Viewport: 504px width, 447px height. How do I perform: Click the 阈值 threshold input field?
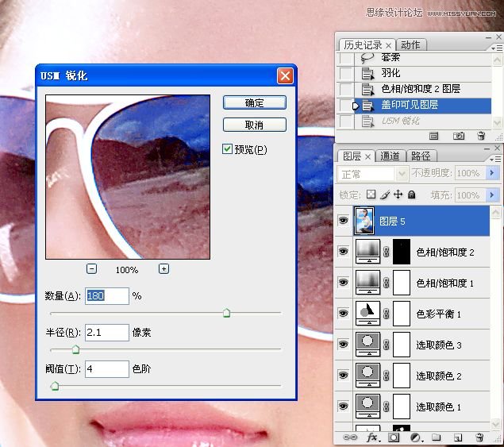click(107, 369)
